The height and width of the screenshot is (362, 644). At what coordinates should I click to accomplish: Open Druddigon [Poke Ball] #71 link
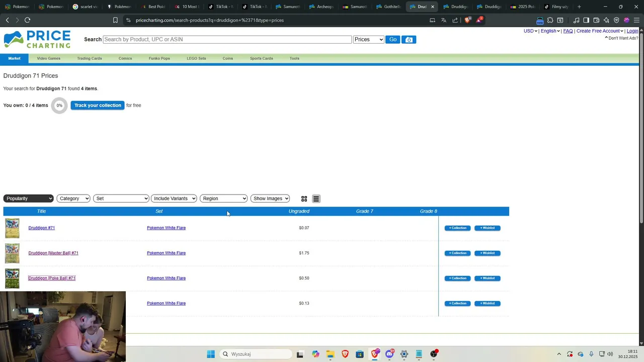52,279
